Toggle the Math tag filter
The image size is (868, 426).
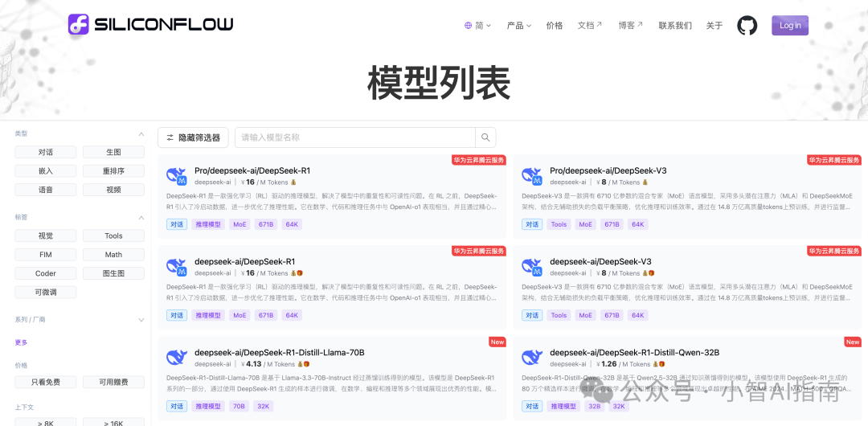pyautogui.click(x=113, y=255)
